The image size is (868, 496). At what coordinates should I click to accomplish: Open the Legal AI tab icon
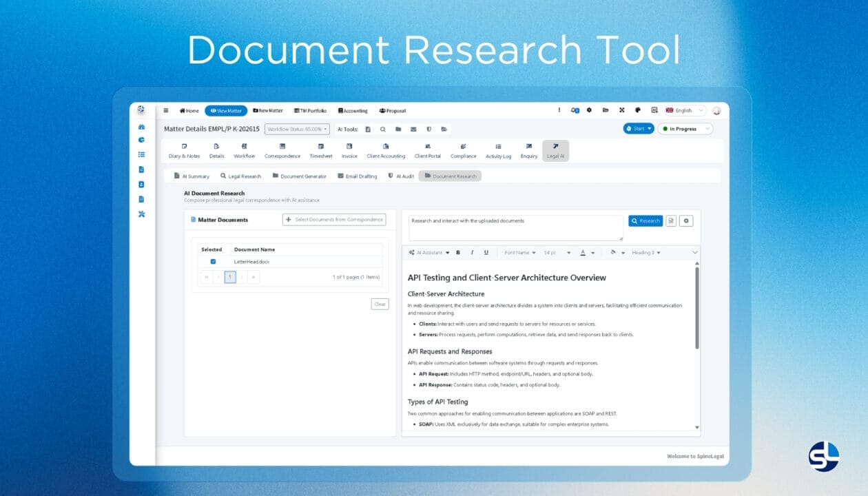point(555,147)
